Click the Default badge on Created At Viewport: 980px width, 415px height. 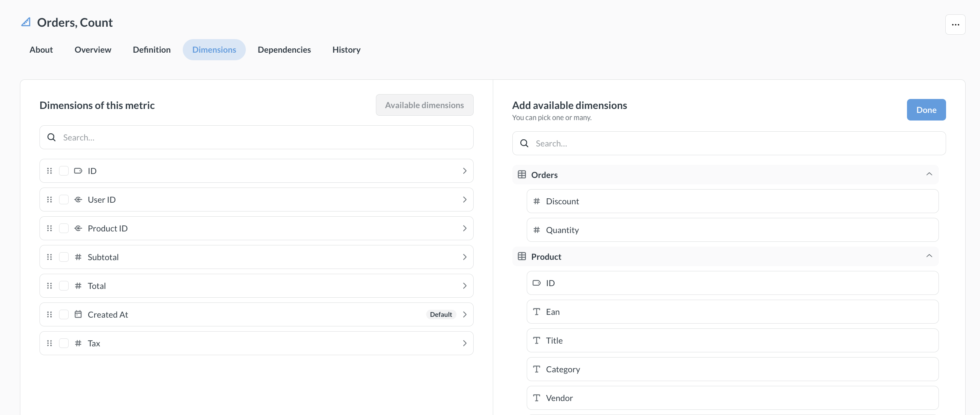coord(441,314)
